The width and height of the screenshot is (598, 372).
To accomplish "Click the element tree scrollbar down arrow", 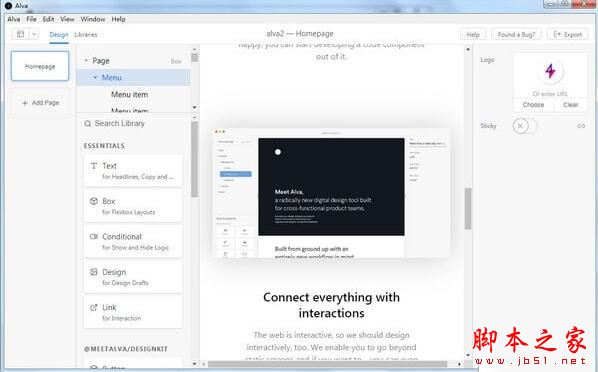I will point(195,108).
